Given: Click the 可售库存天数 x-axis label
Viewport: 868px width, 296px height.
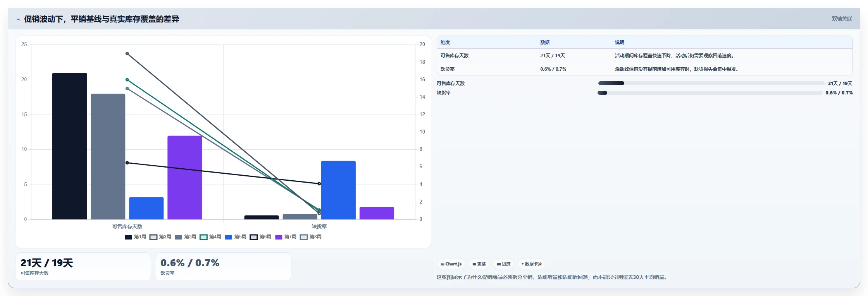Looking at the screenshot, I should click(x=127, y=226).
